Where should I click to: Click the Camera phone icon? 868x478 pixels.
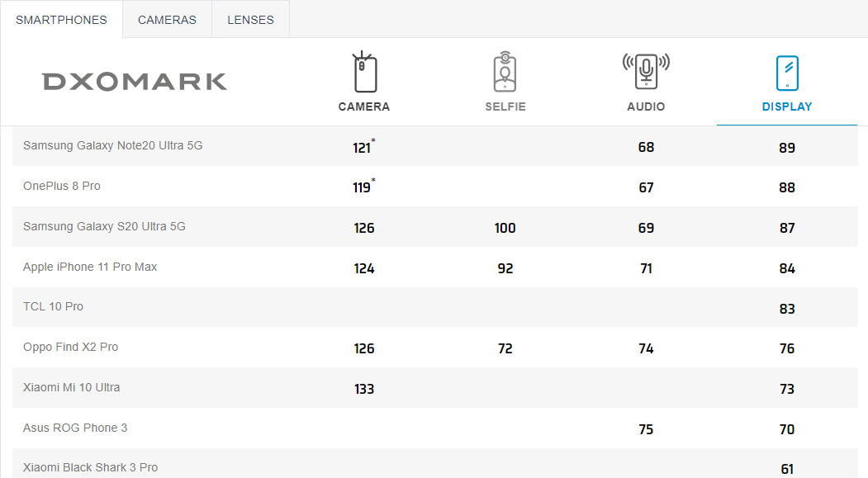pos(364,72)
